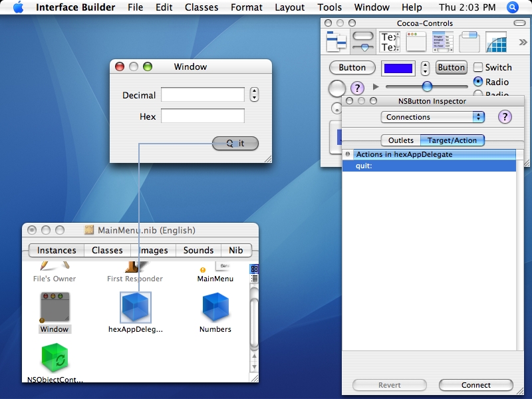Click the Decimal text field
532x399 pixels.
point(203,94)
